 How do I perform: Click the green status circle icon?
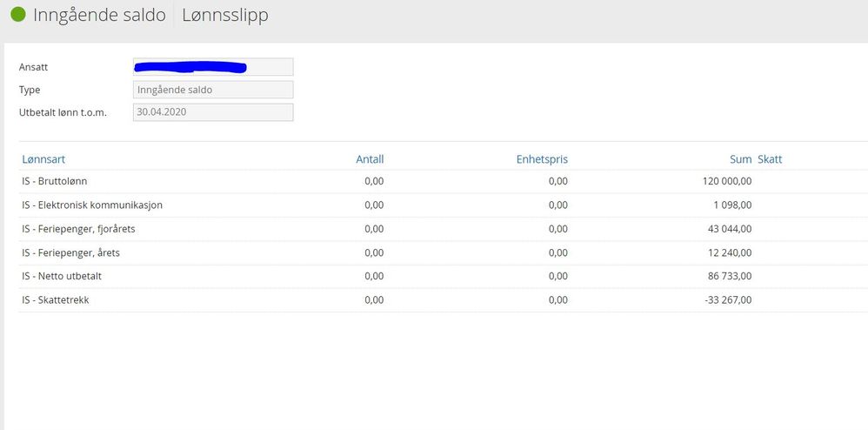(x=18, y=15)
